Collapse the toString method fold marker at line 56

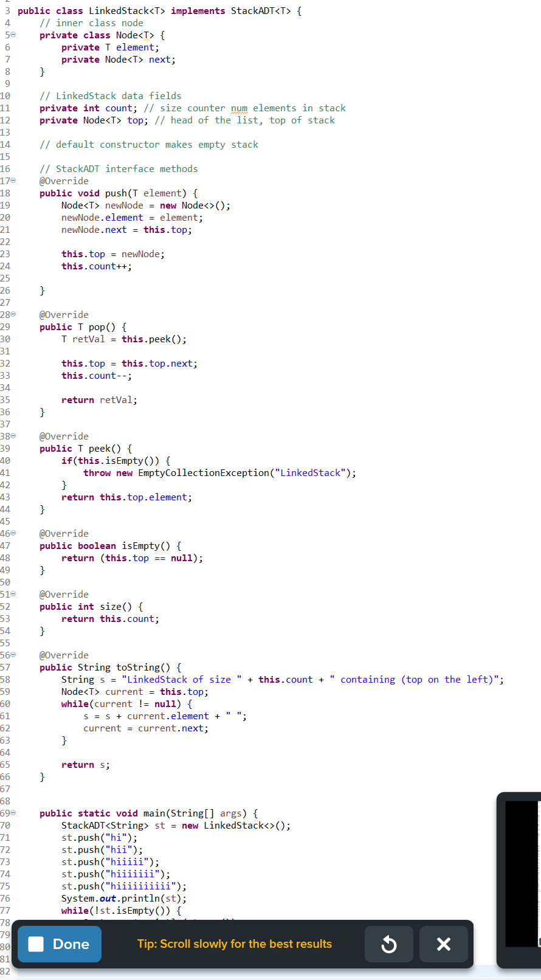click(13, 655)
